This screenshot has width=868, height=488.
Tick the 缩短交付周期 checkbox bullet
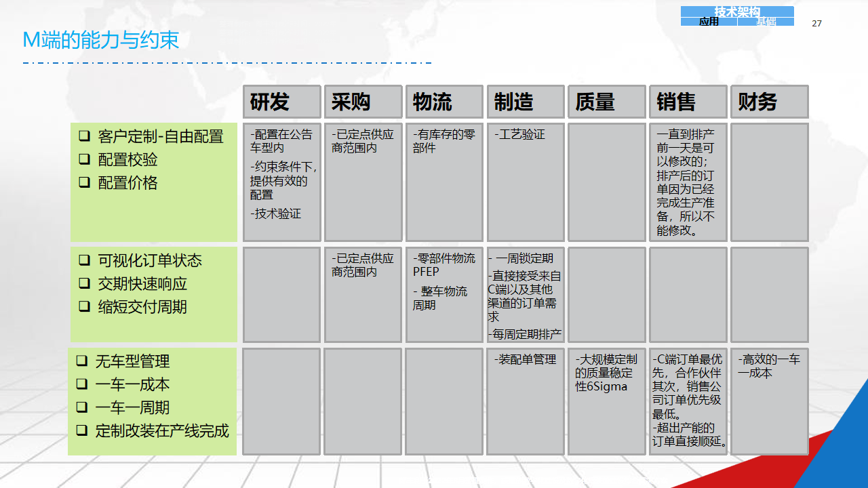[x=84, y=306]
